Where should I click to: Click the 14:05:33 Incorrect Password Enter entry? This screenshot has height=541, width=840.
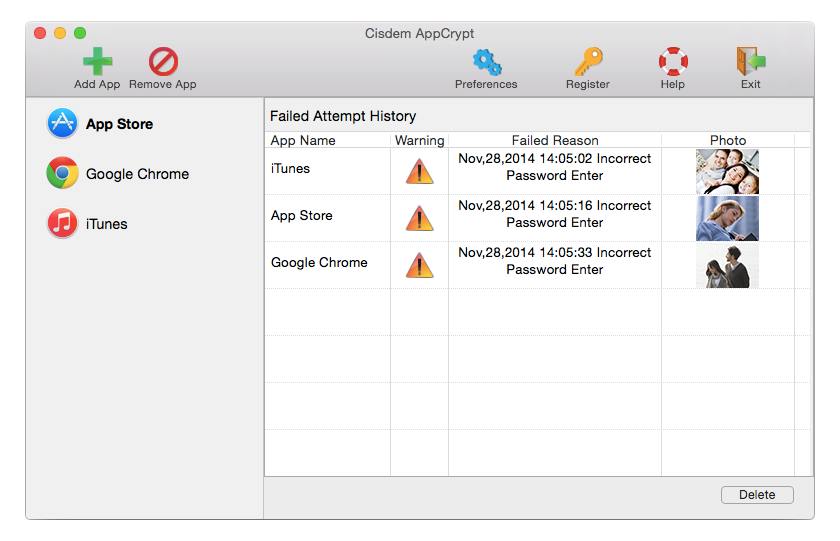[555, 261]
